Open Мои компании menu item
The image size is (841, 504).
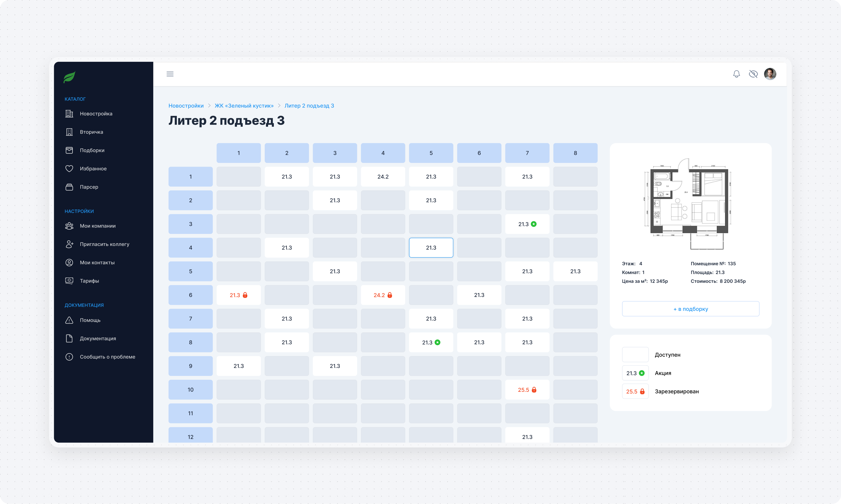[x=98, y=226]
